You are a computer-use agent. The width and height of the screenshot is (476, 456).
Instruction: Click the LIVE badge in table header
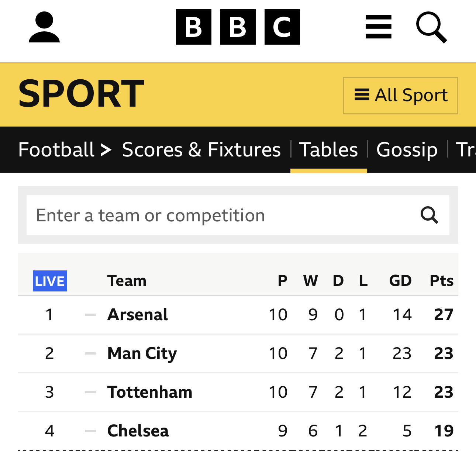click(50, 281)
